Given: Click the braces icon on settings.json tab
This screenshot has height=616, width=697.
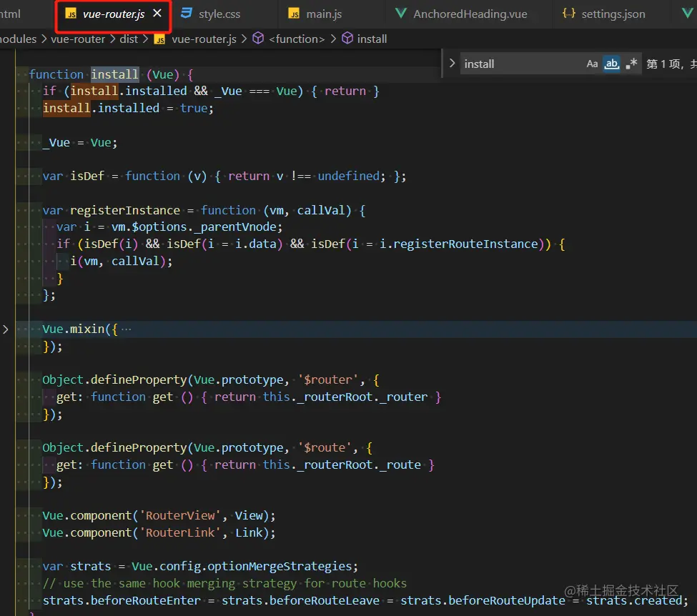Looking at the screenshot, I should pyautogui.click(x=569, y=14).
